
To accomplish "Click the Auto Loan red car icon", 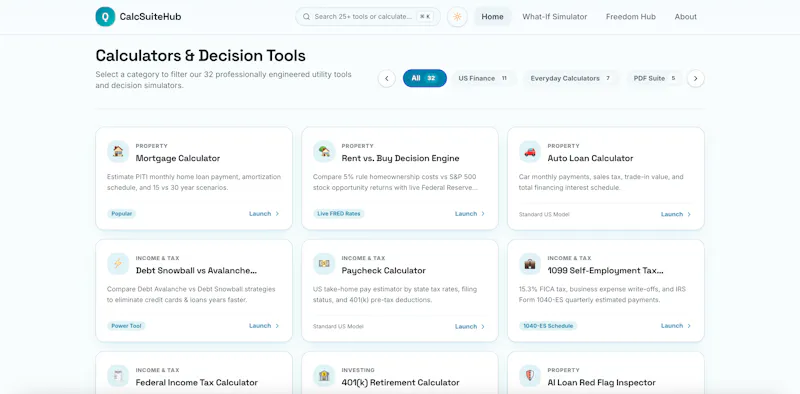I will [530, 152].
